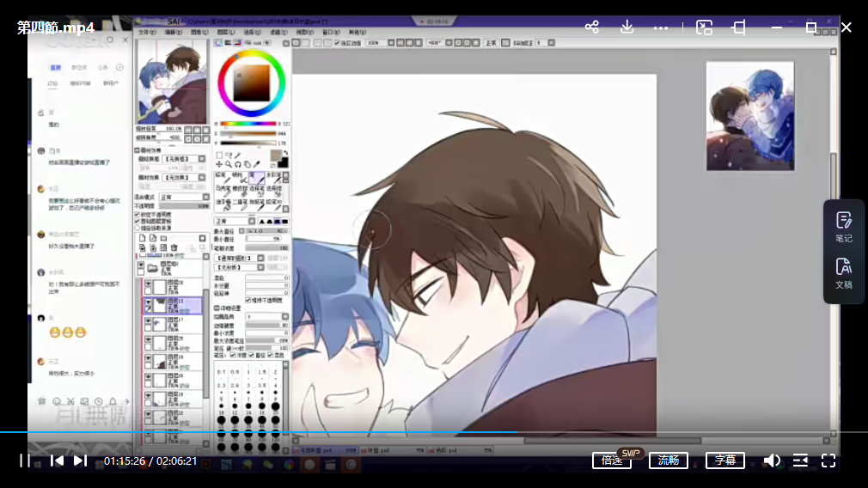Click the reference image thumbnail window
The image size is (868, 488).
[750, 116]
